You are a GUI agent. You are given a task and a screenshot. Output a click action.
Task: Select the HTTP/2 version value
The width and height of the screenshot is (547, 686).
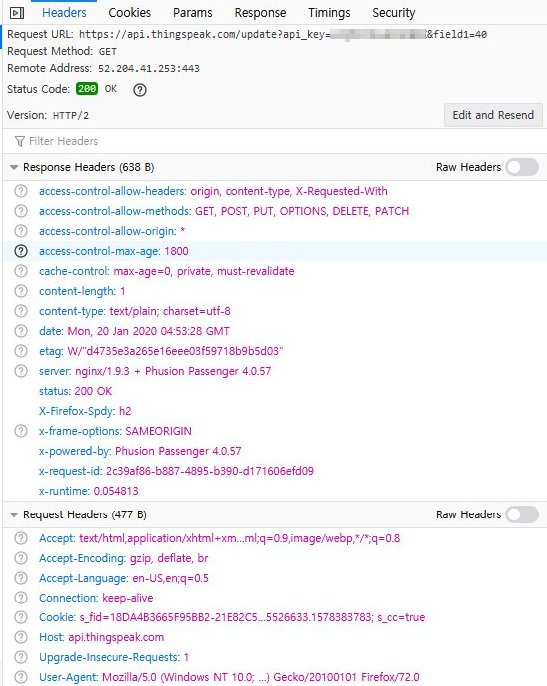[71, 116]
